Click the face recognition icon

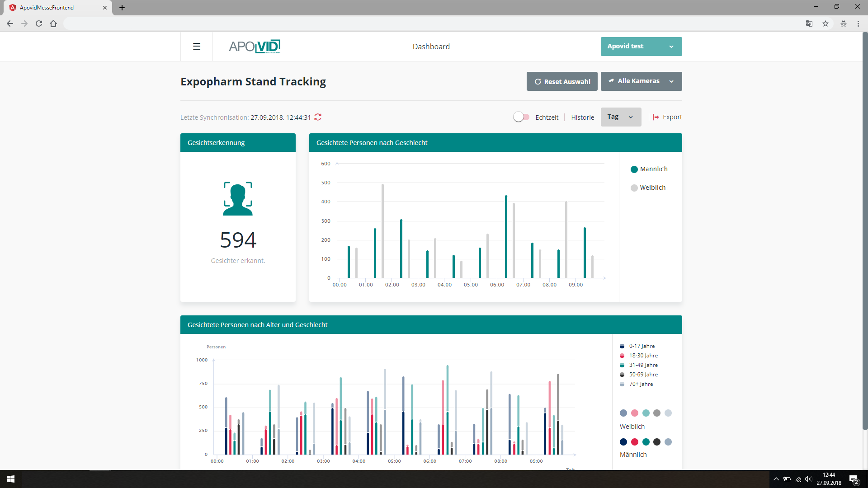(x=238, y=199)
